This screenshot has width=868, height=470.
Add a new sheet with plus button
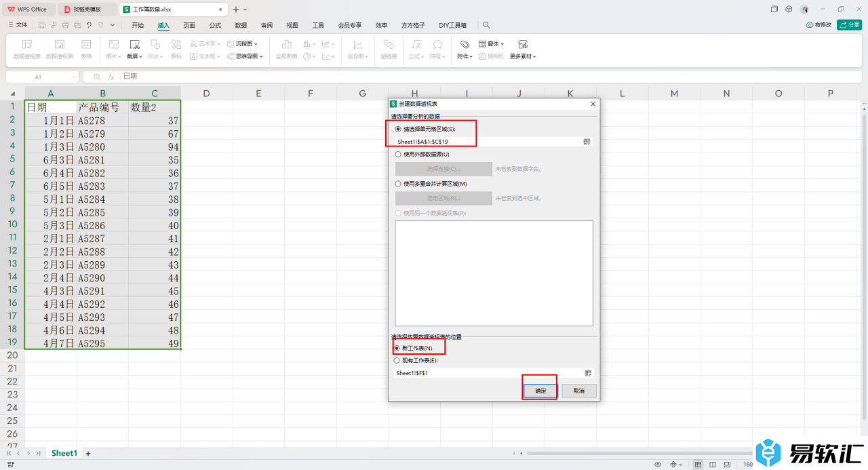point(87,453)
